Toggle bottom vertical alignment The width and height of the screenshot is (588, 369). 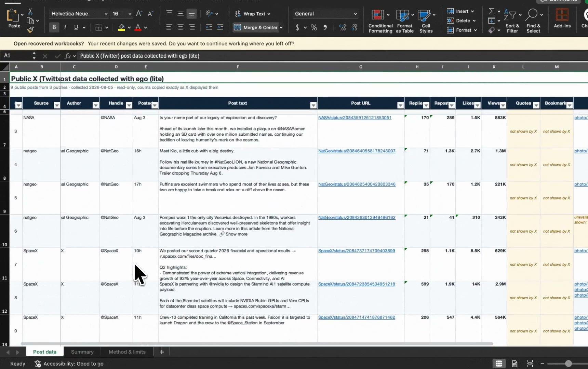click(191, 14)
